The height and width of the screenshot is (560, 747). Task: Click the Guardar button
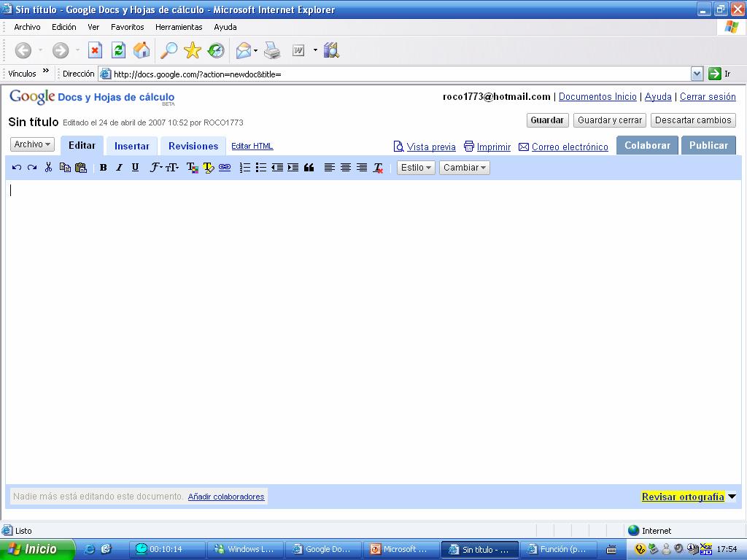(547, 120)
